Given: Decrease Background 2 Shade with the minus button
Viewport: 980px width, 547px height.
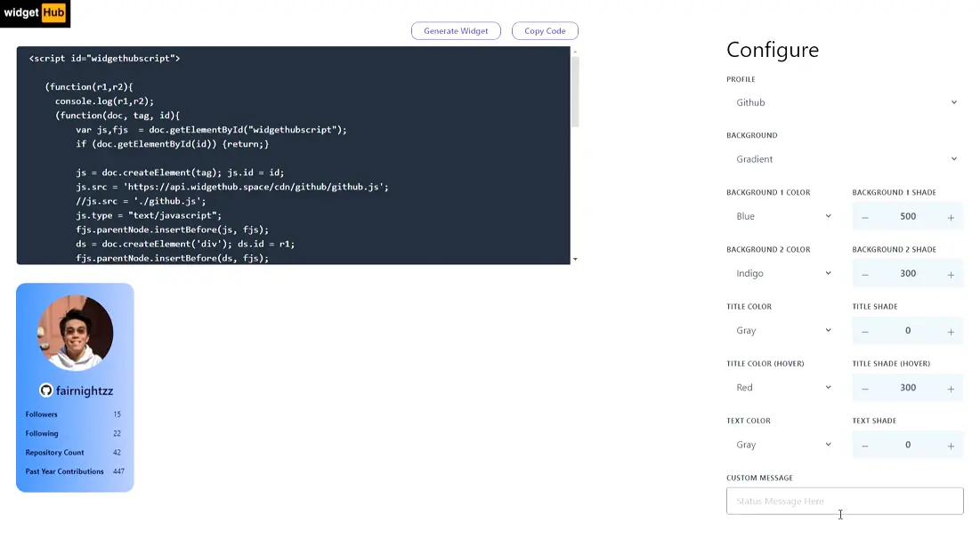Looking at the screenshot, I should coord(865,274).
